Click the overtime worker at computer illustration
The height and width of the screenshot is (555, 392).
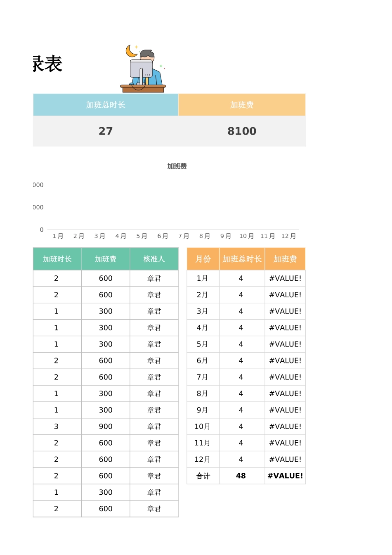pos(143,69)
